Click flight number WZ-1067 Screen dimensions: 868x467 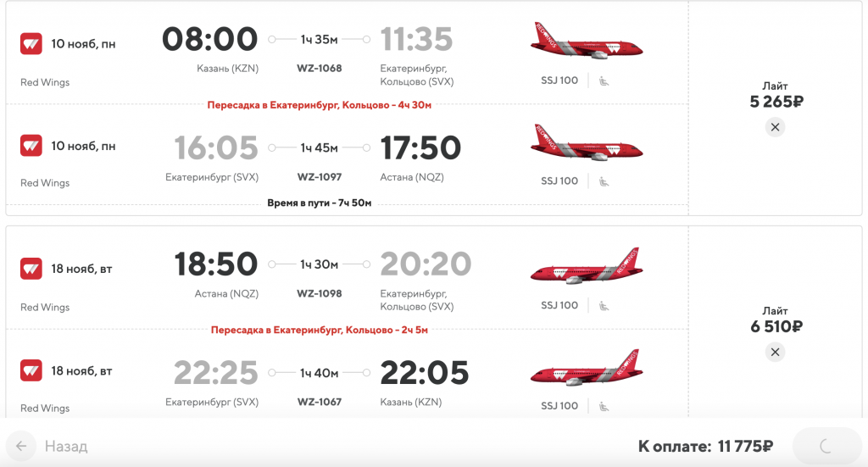click(320, 403)
